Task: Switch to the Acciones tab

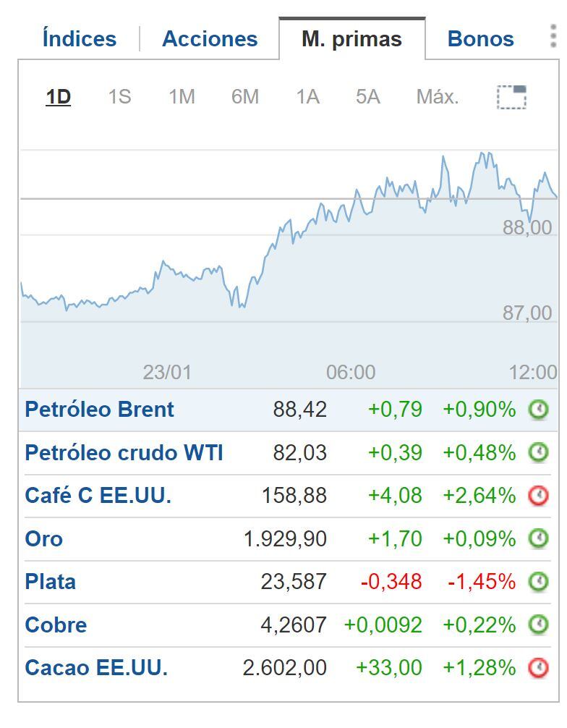Action: point(210,38)
